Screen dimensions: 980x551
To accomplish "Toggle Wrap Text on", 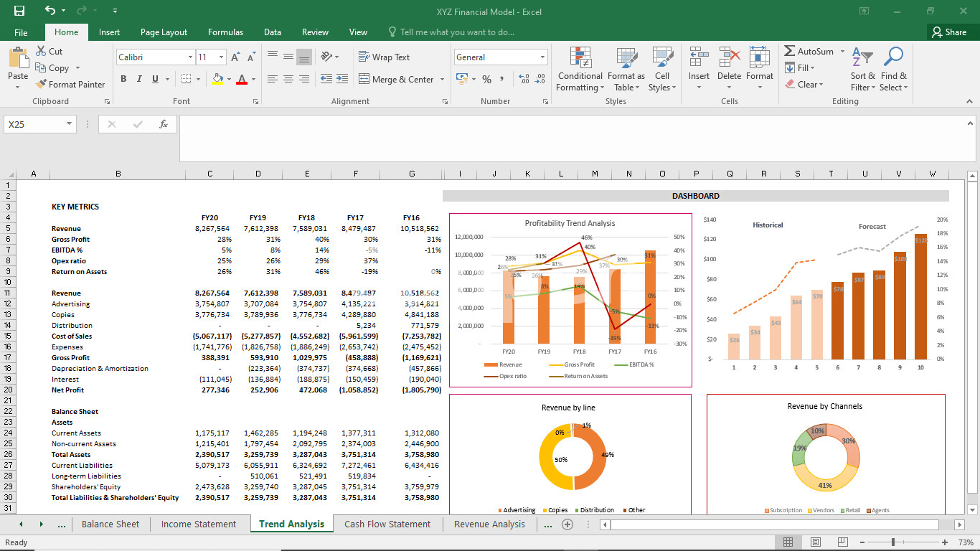I will click(384, 57).
